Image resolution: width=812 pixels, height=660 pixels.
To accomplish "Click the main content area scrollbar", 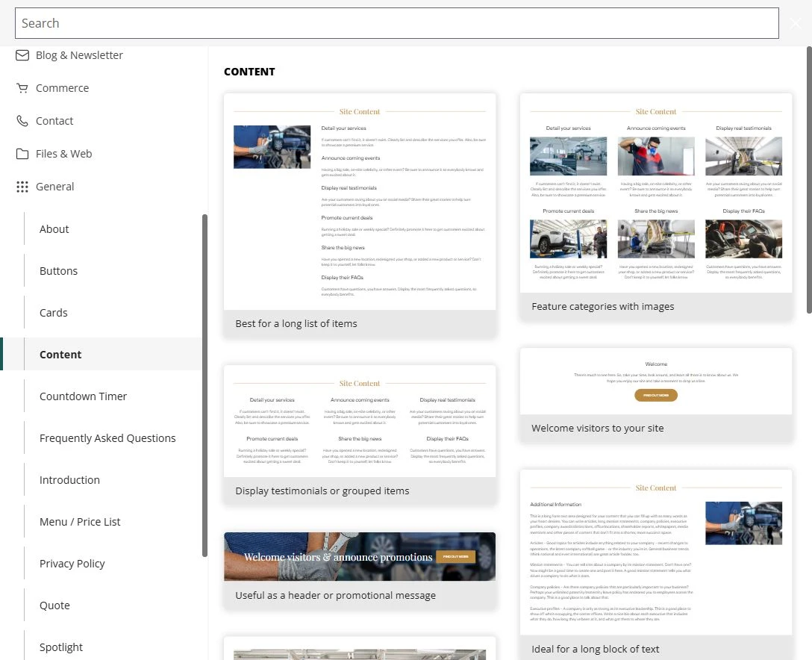I will [x=809, y=180].
